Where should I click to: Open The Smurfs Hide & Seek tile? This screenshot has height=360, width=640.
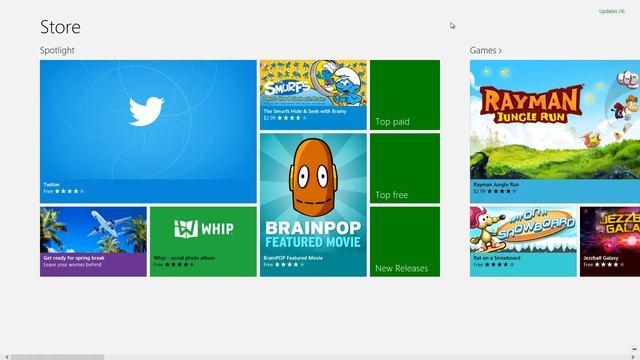coord(313,95)
